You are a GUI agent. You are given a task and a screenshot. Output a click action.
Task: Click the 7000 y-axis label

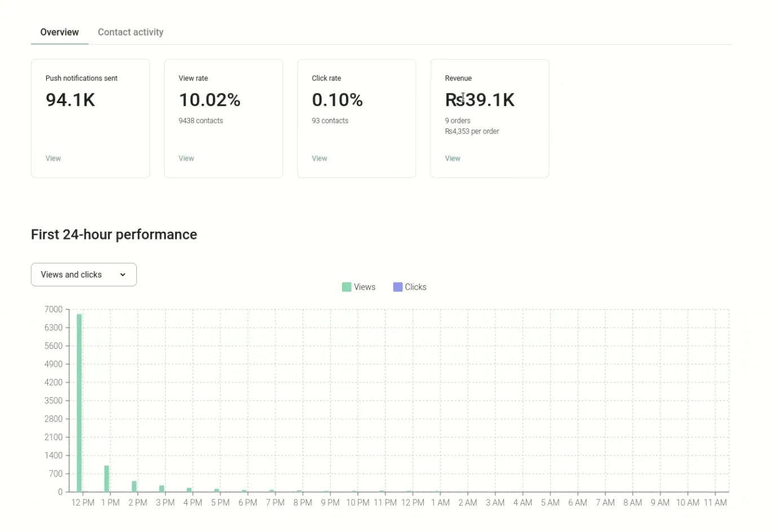(54, 309)
